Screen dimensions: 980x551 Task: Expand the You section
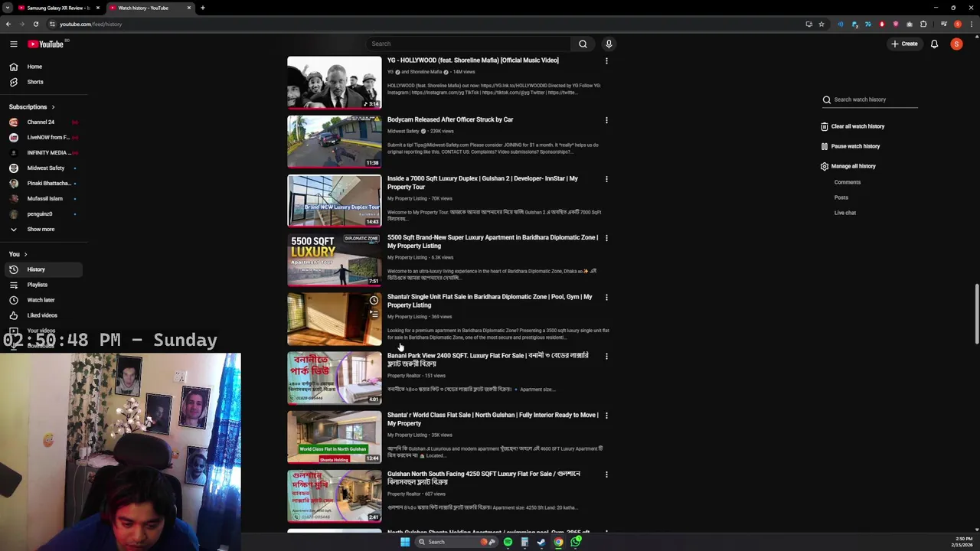coord(18,254)
